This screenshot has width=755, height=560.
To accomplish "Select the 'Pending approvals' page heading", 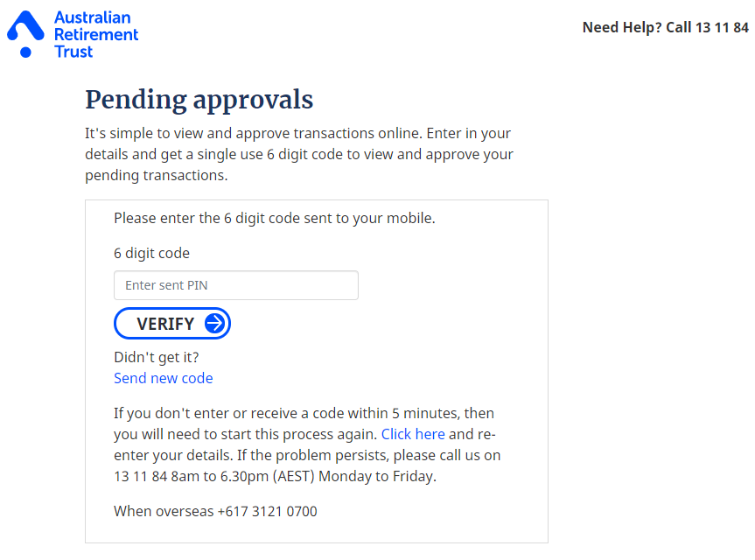I will coord(199,100).
